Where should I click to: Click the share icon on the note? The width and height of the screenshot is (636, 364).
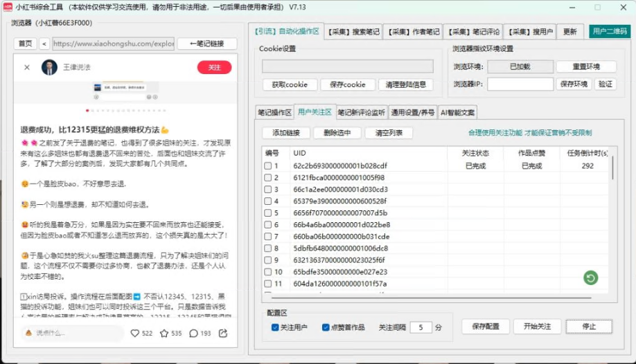(223, 333)
